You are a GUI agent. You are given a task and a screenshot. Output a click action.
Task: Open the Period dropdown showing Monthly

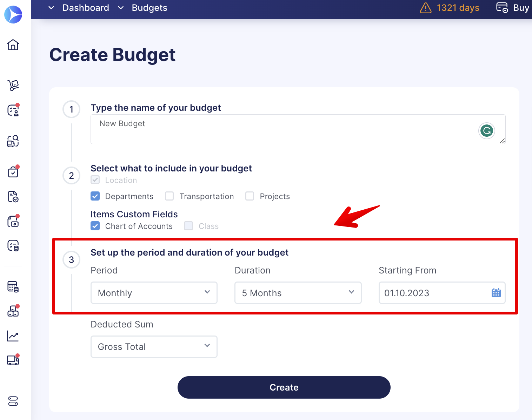coord(154,293)
